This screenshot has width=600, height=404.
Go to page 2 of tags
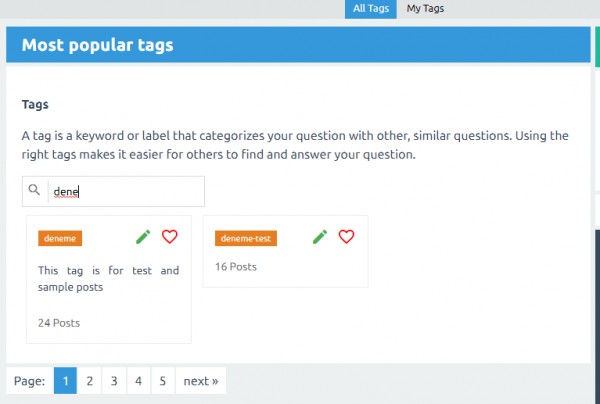coord(90,381)
